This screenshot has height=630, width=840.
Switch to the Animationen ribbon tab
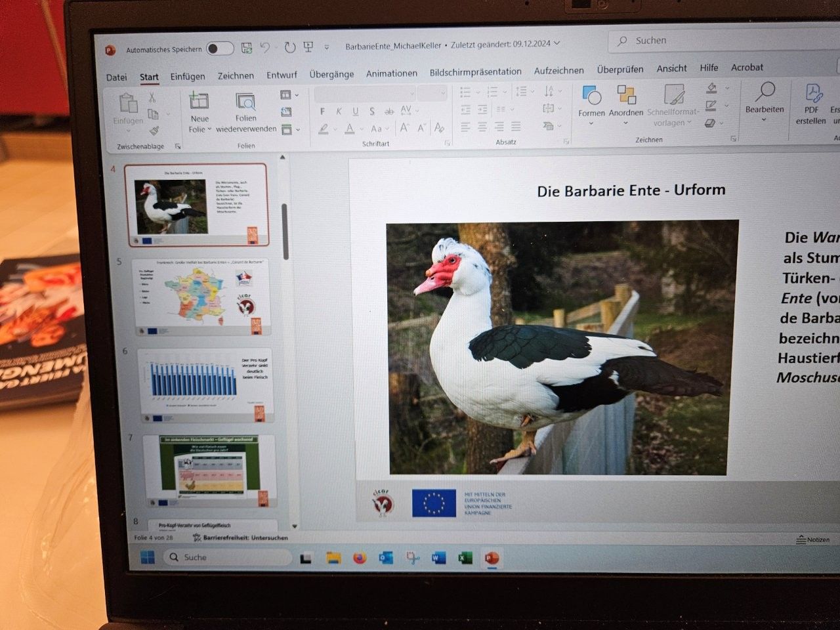tap(391, 73)
